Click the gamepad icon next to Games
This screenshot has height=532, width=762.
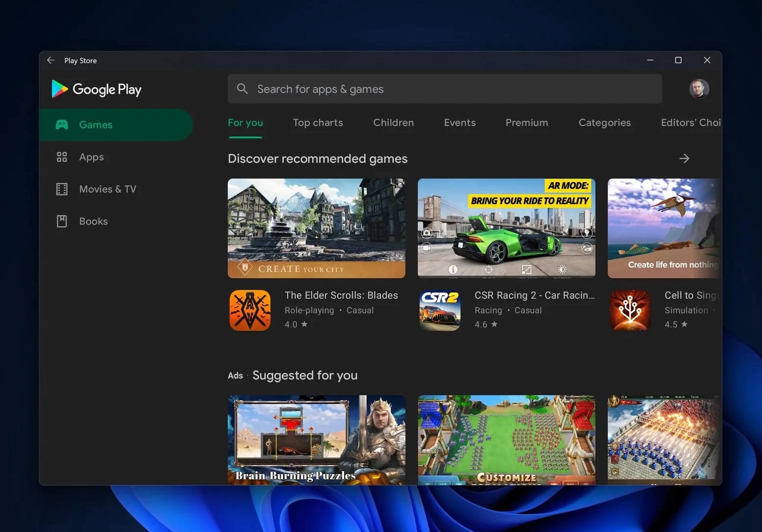point(62,124)
